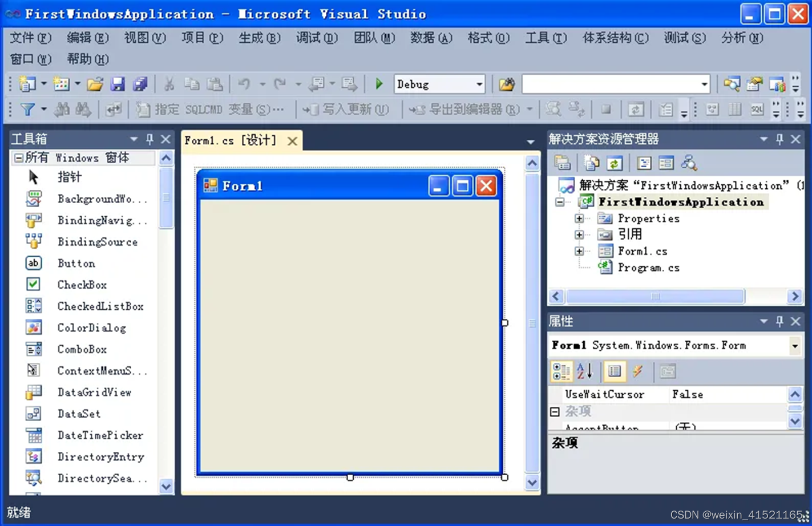Screen dimensions: 812x526
Task: Click inside the main toolbar search input box
Action: pos(611,84)
